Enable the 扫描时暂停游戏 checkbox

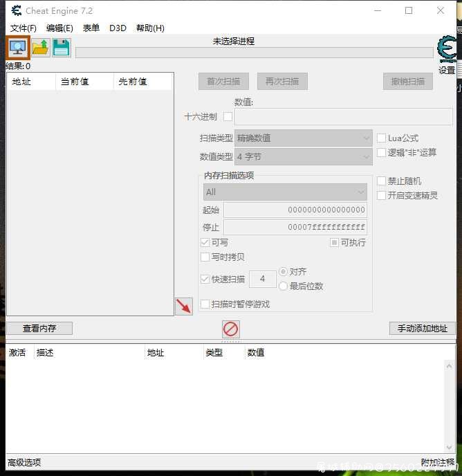[205, 304]
